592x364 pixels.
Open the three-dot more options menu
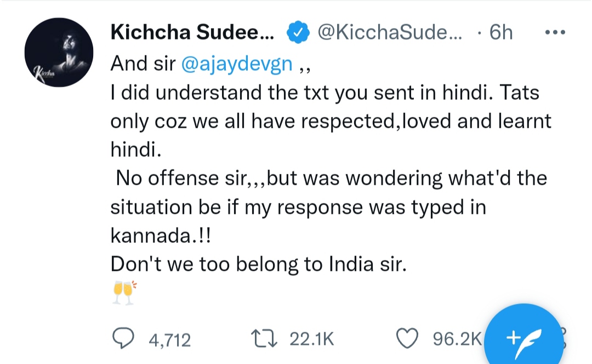point(555,32)
